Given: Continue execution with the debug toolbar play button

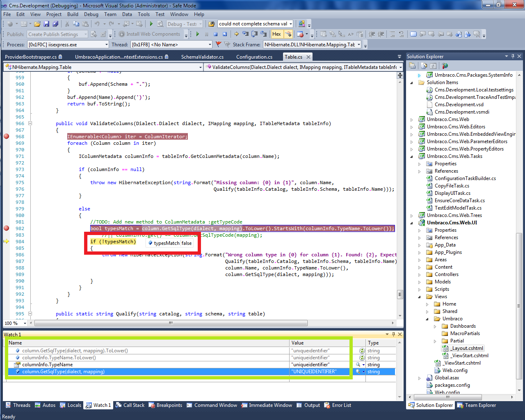Looking at the screenshot, I should (x=198, y=34).
